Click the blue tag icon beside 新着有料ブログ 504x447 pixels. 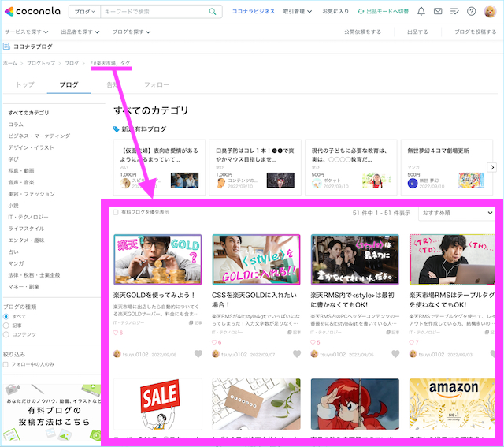tap(116, 129)
